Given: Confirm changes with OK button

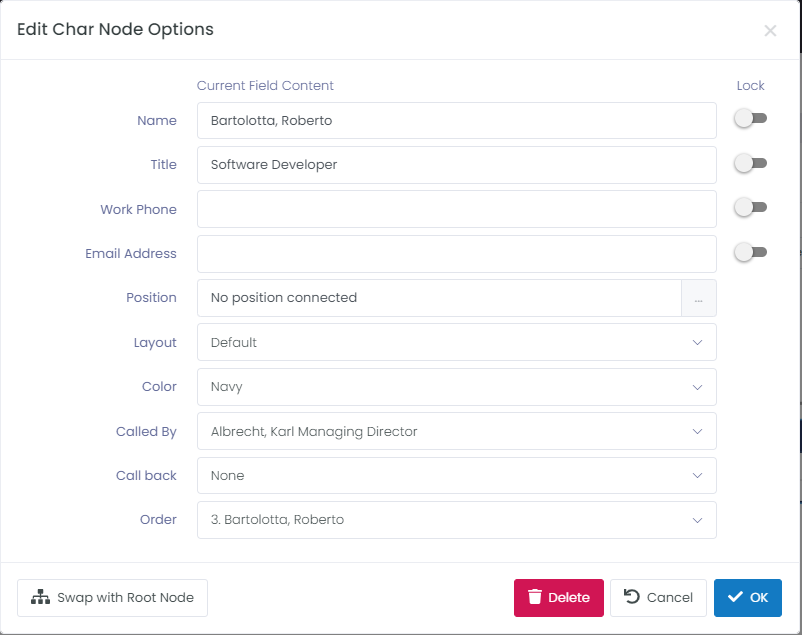Looking at the screenshot, I should tap(748, 598).
